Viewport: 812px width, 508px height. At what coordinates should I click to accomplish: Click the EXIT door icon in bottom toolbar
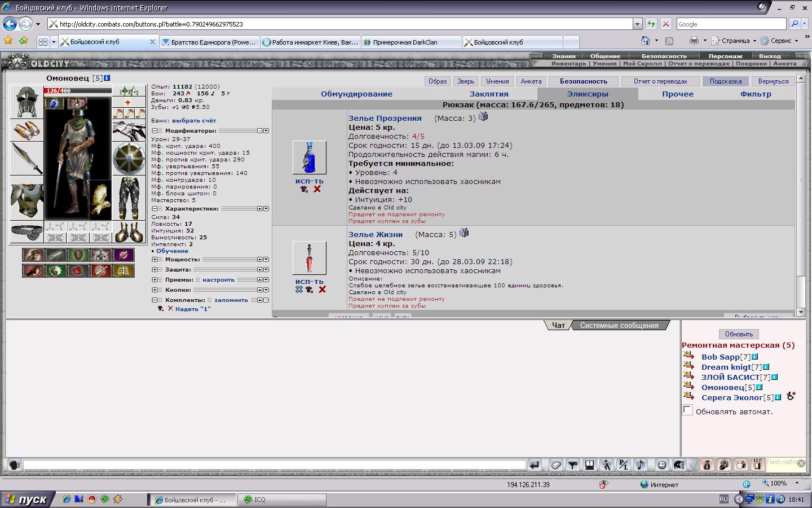click(x=758, y=465)
